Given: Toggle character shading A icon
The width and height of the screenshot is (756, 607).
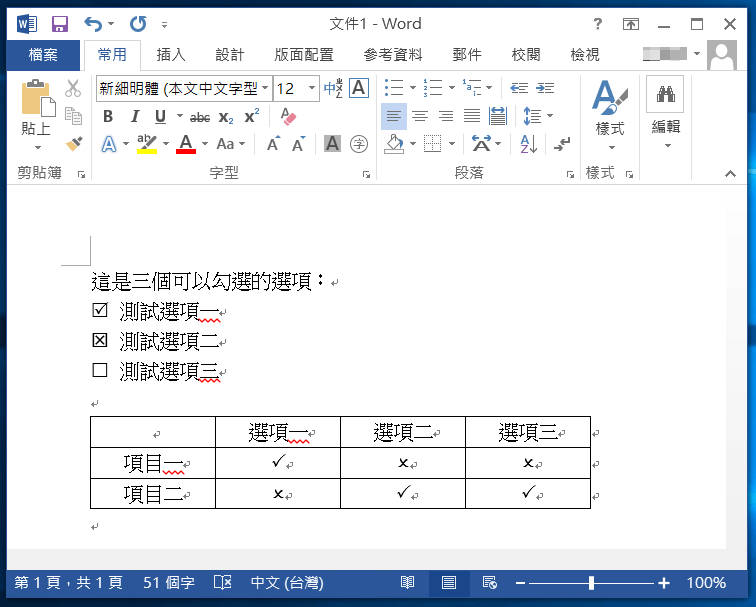Looking at the screenshot, I should 332,144.
